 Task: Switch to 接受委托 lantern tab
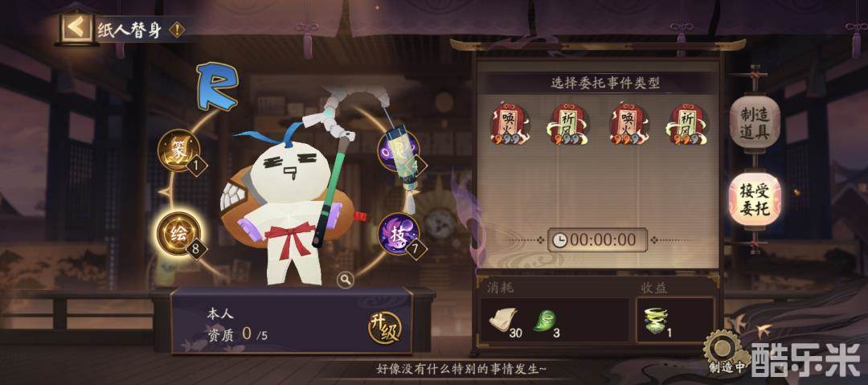click(x=755, y=200)
